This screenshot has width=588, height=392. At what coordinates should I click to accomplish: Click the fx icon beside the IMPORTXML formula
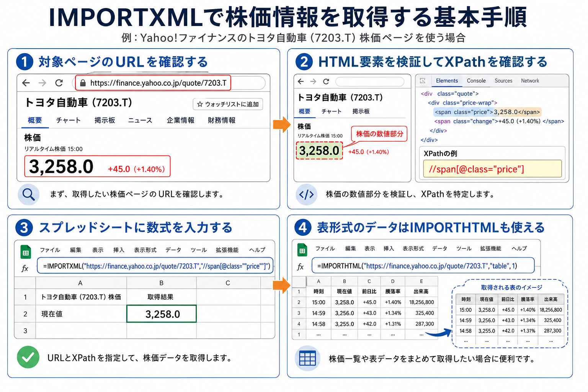(x=25, y=268)
